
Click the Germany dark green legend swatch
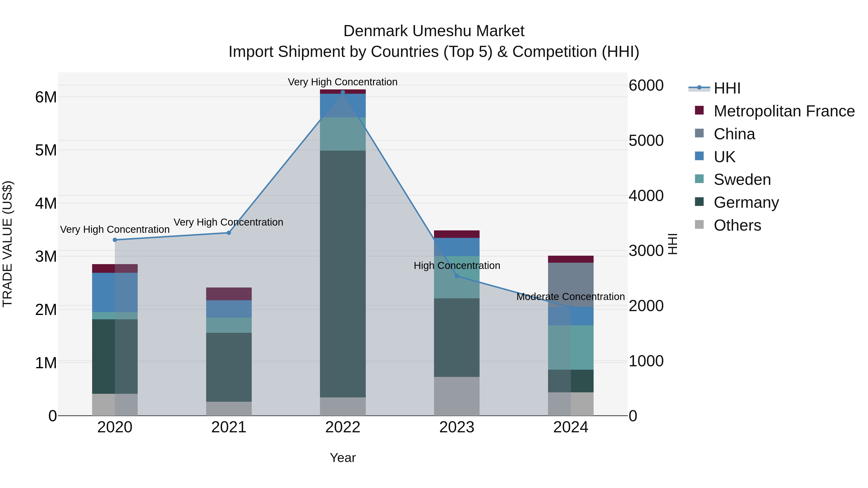pos(699,201)
